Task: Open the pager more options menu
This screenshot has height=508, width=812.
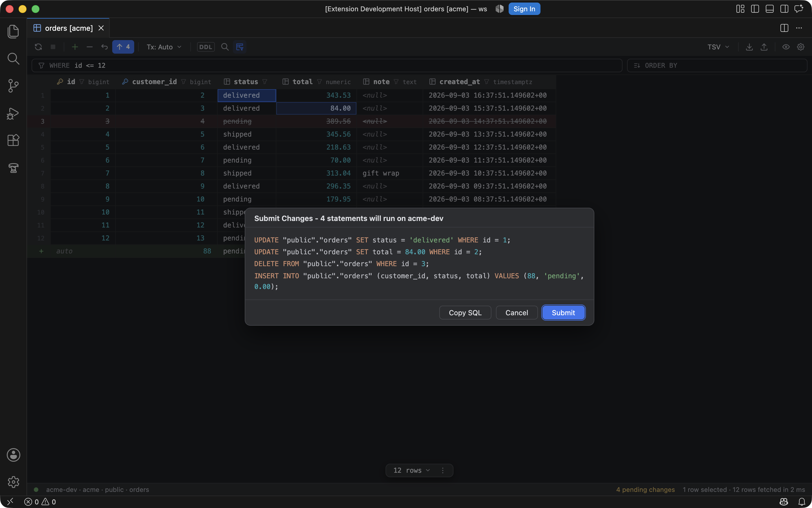Action: [443, 470]
